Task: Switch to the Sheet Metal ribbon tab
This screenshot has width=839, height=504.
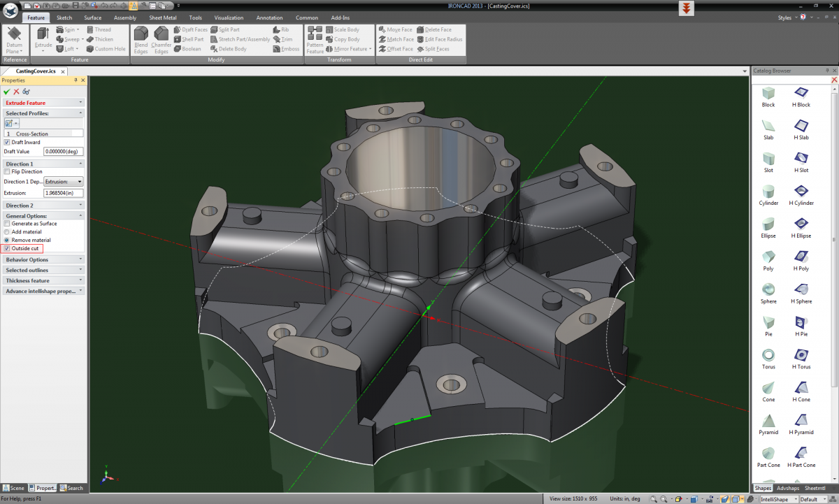Action: [161, 17]
